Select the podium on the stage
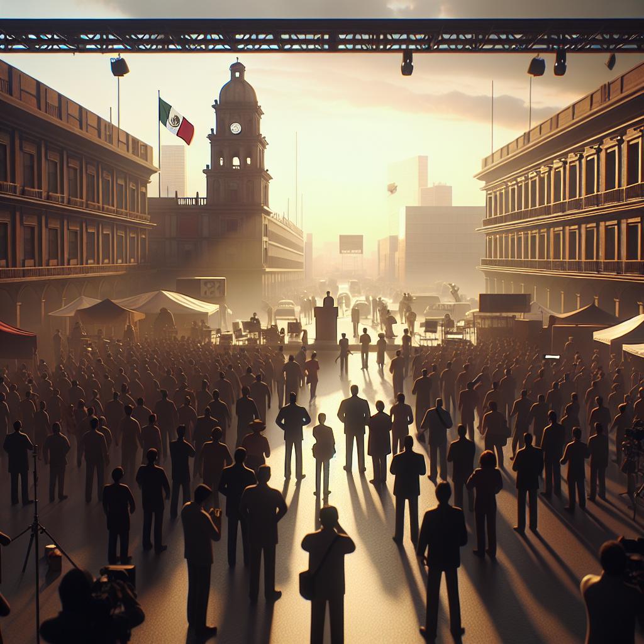This screenshot has width=644, height=644. [x=326, y=323]
